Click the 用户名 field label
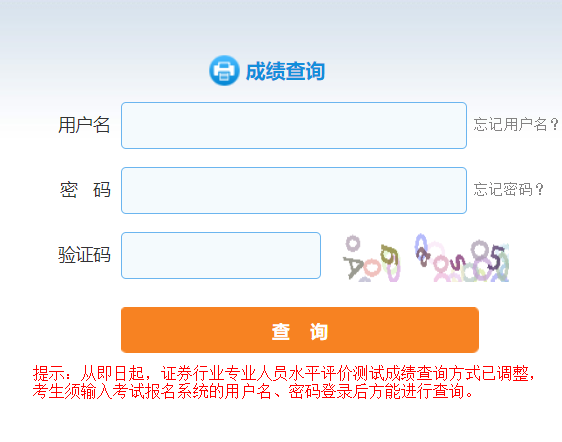Screen dimensions: 562x442 pos(84,125)
